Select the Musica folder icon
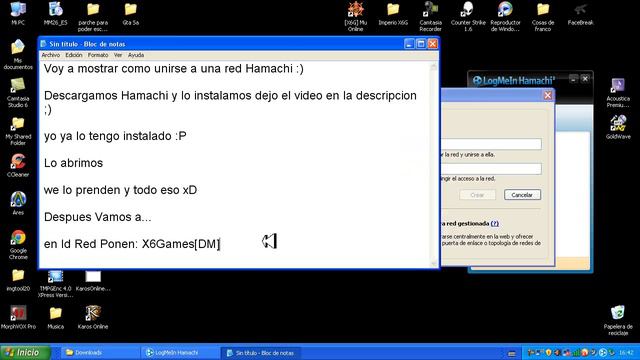 tap(56, 317)
